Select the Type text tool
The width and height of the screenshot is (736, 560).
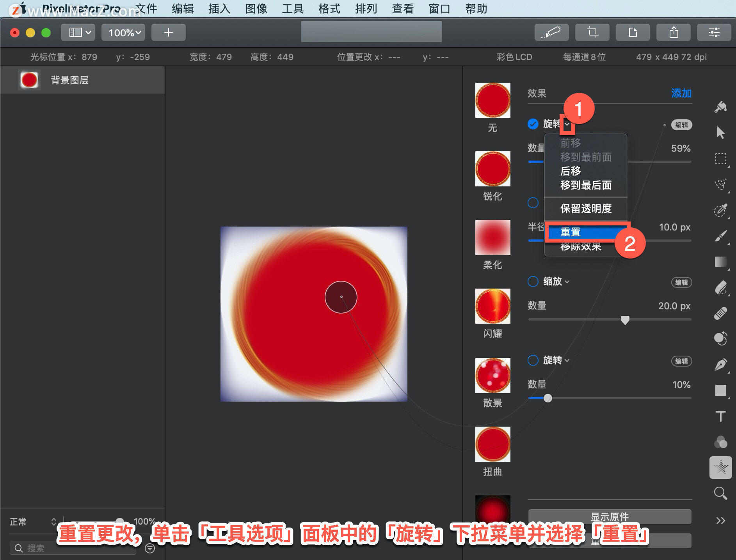720,416
